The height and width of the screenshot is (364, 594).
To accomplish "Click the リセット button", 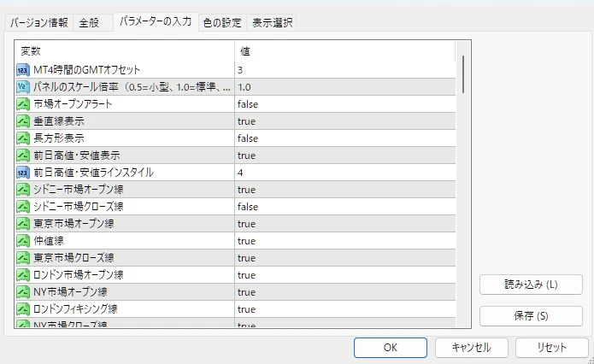I will point(551,348).
